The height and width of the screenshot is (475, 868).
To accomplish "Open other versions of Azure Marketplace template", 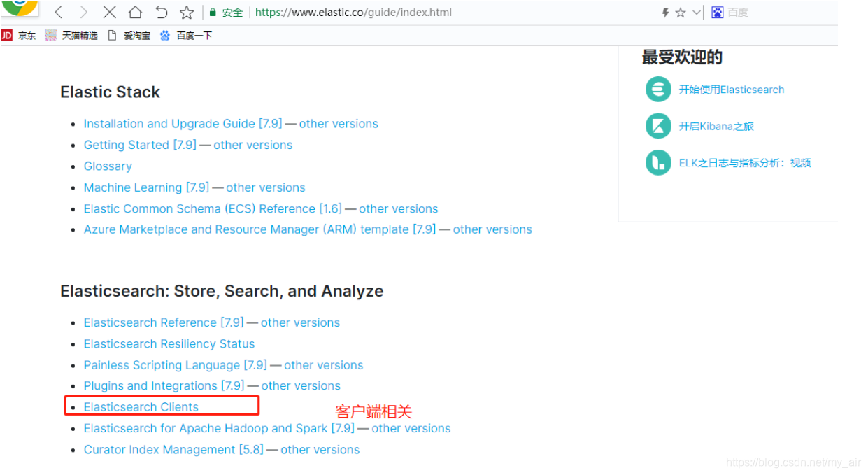I will [x=492, y=229].
